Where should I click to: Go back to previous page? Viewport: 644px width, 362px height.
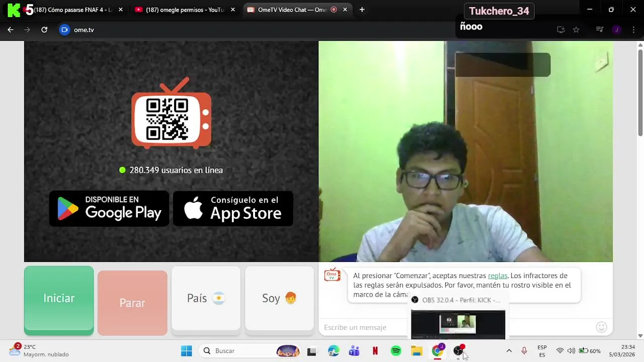(11, 30)
